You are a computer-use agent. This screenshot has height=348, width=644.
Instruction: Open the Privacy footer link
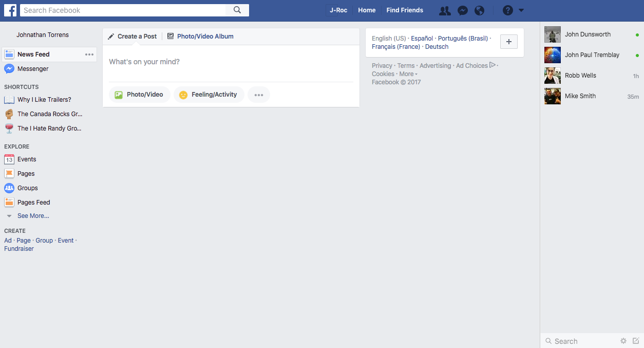point(382,66)
